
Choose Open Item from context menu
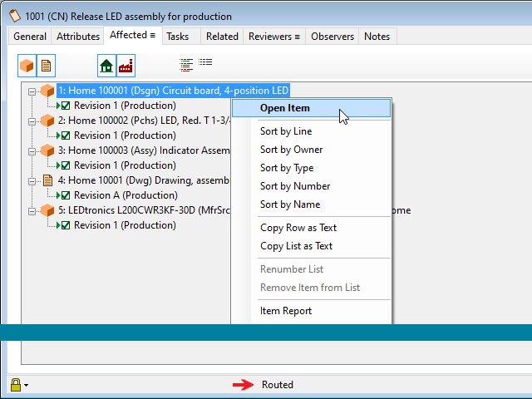pyautogui.click(x=285, y=108)
